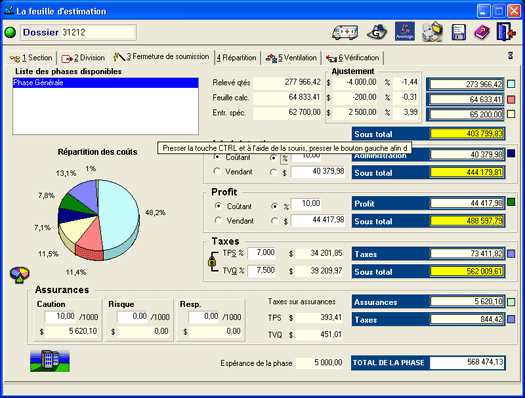Click the Dossier number field

[98, 32]
